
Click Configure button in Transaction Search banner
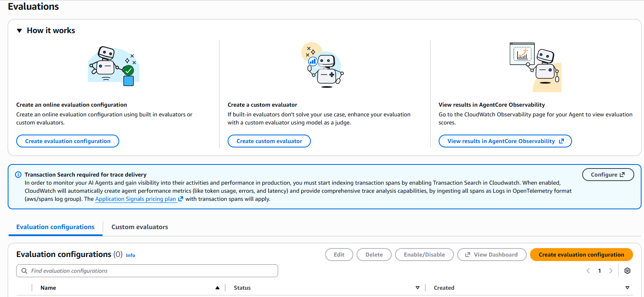pyautogui.click(x=608, y=175)
